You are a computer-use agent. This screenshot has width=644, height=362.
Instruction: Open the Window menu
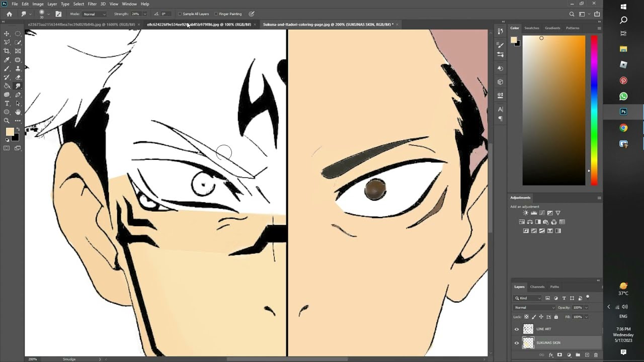tap(129, 4)
